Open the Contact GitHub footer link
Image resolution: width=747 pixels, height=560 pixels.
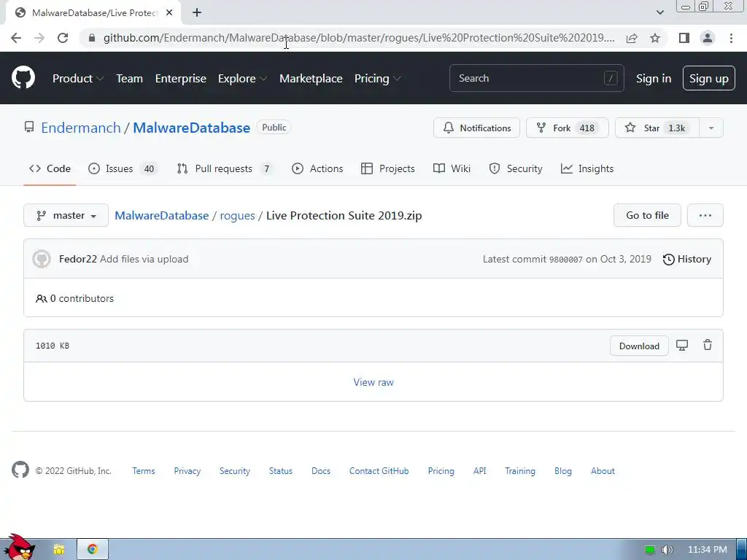(379, 470)
